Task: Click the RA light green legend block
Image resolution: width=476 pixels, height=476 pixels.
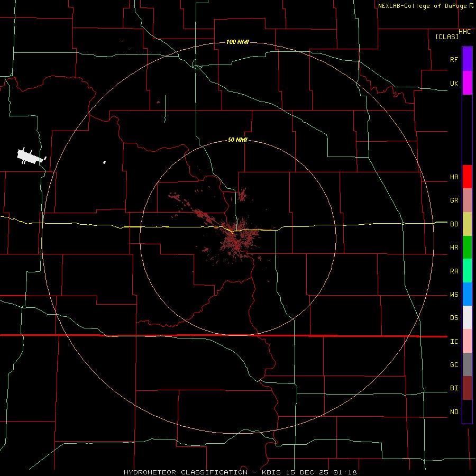Action: 467,271
